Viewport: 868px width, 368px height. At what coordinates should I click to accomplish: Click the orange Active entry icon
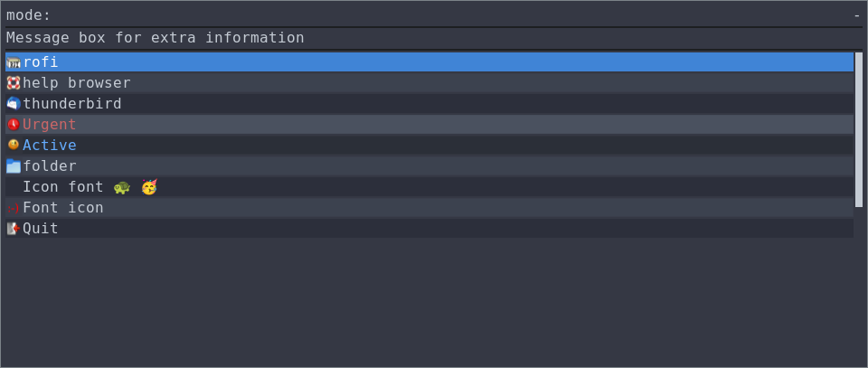tap(14, 145)
